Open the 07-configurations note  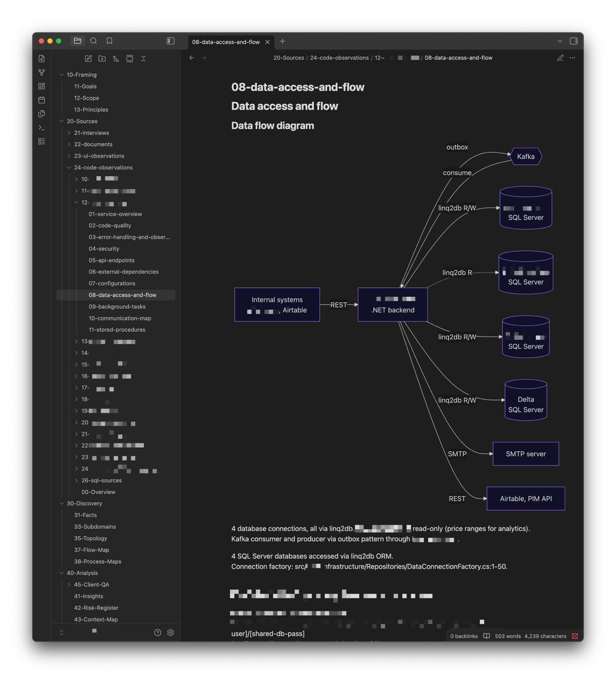click(x=112, y=283)
